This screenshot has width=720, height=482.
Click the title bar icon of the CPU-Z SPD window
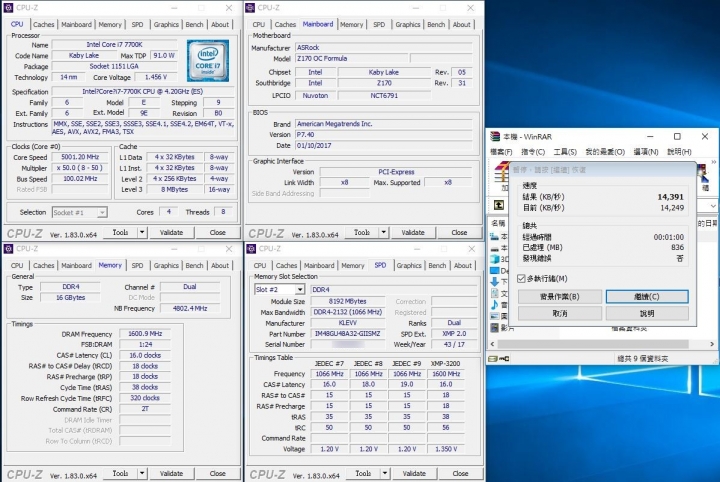(x=251, y=249)
